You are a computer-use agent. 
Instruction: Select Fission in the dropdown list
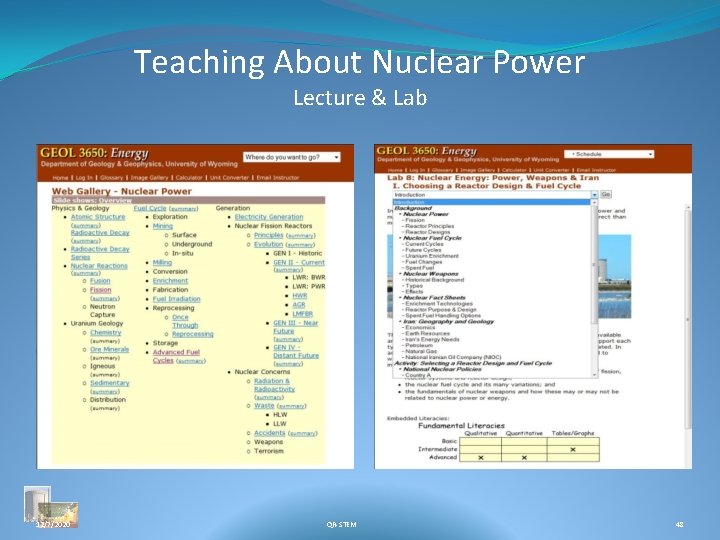click(x=415, y=220)
